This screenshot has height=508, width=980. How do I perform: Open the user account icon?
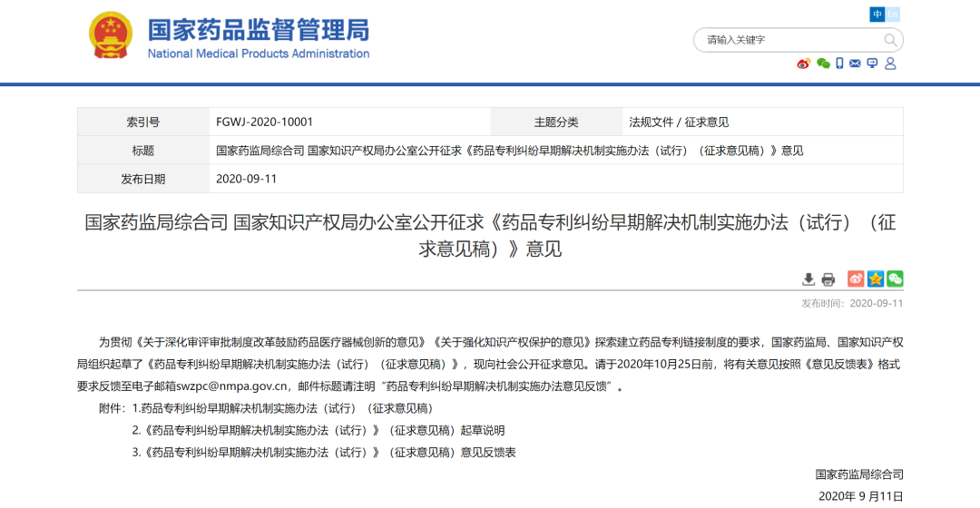(891, 63)
